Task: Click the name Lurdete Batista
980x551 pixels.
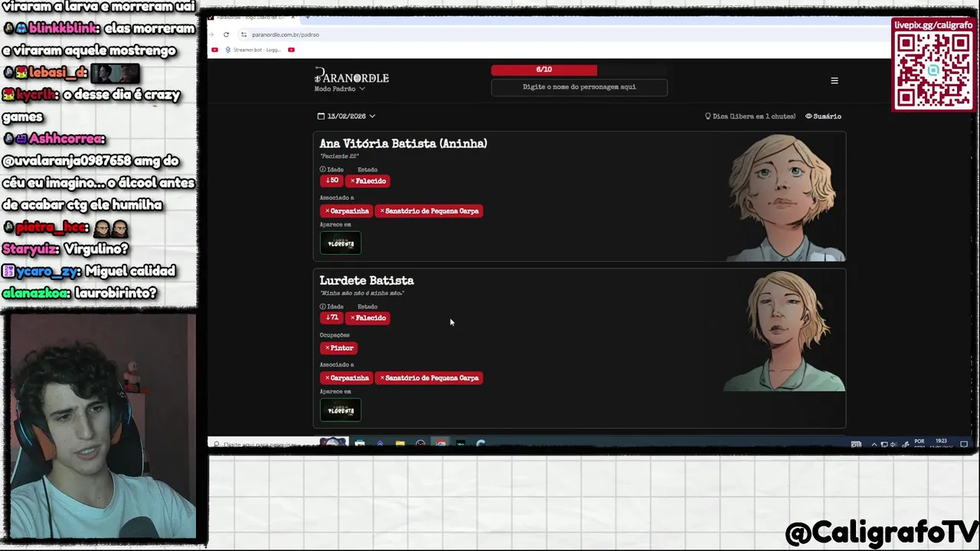Action: pyautogui.click(x=367, y=280)
